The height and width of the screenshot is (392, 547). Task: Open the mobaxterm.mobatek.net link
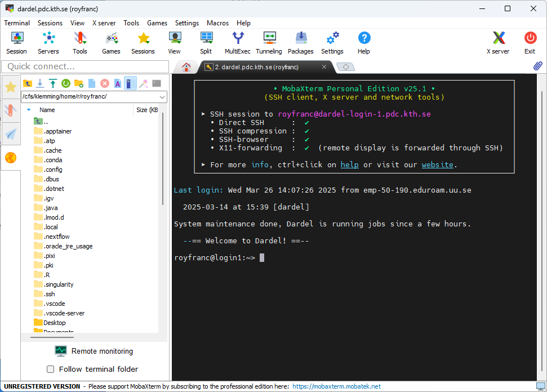(x=336, y=386)
